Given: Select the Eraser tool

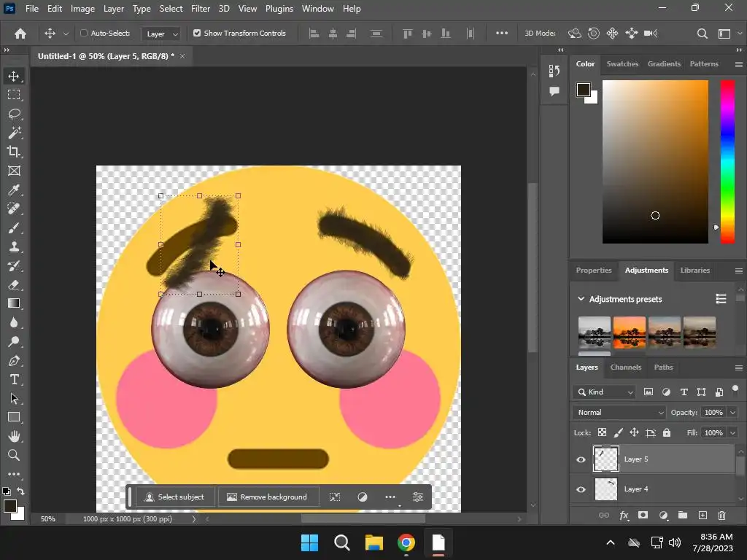Looking at the screenshot, I should [x=14, y=285].
